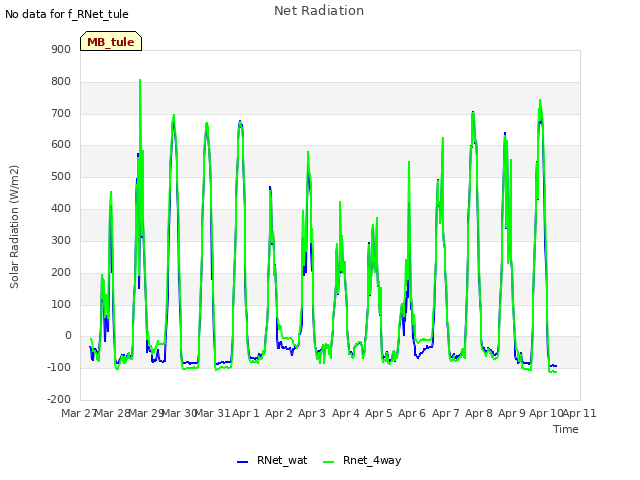Click the Net Radiation chart title
The width and height of the screenshot is (640, 480).
[319, 11]
